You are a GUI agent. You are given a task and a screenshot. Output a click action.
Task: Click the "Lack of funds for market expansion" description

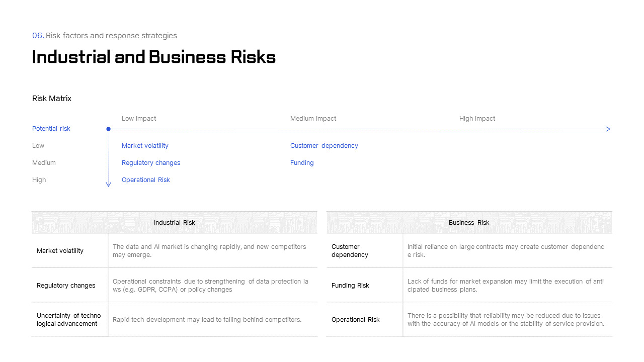pos(506,286)
